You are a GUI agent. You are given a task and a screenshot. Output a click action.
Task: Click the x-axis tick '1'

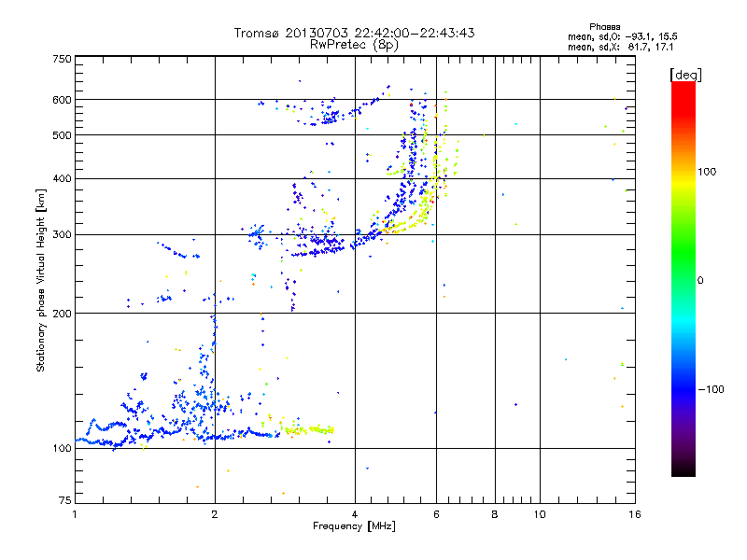[75, 514]
